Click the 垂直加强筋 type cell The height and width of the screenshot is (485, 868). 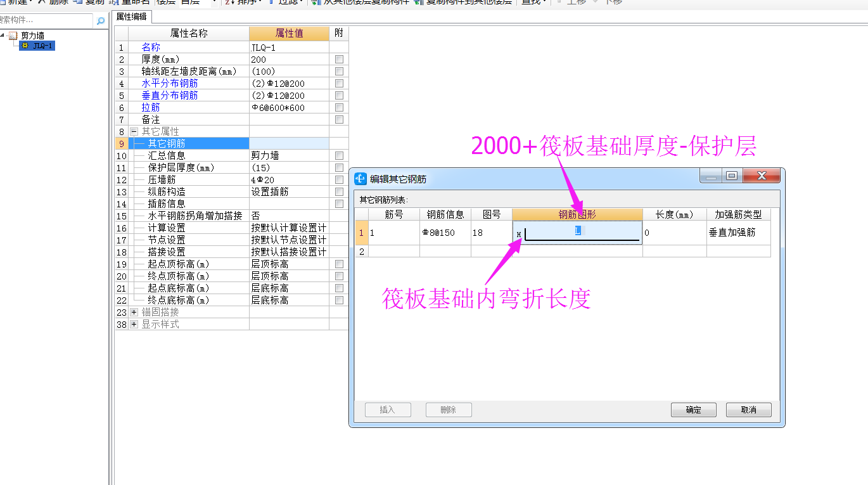tap(739, 233)
